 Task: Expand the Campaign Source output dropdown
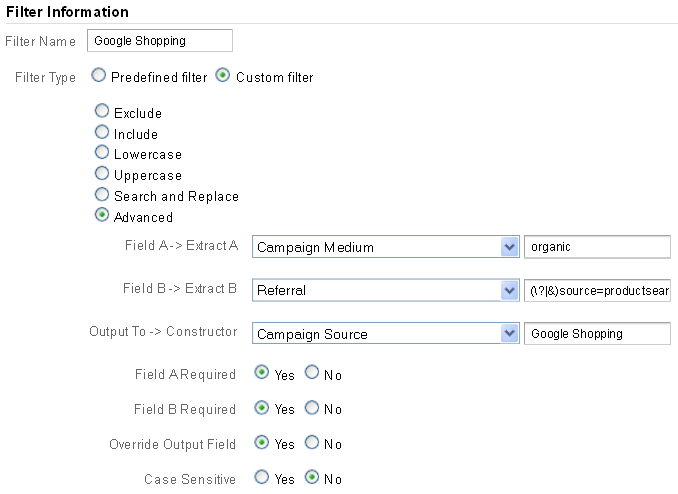pos(384,333)
